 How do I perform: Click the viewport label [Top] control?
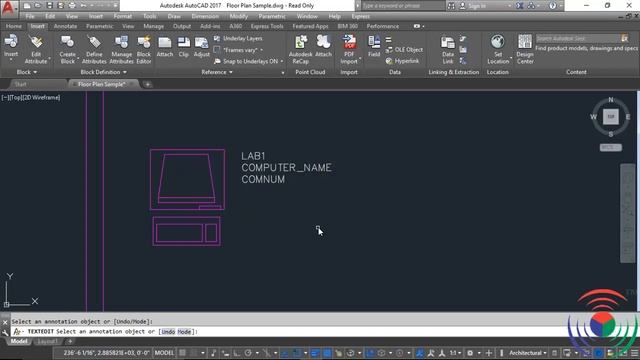click(x=15, y=98)
